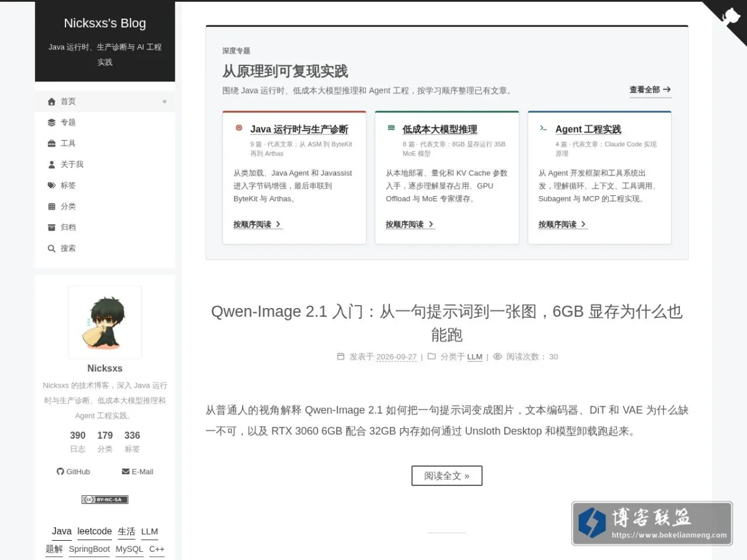Open the 标签 menu item
This screenshot has width=747, height=560.
105,185
